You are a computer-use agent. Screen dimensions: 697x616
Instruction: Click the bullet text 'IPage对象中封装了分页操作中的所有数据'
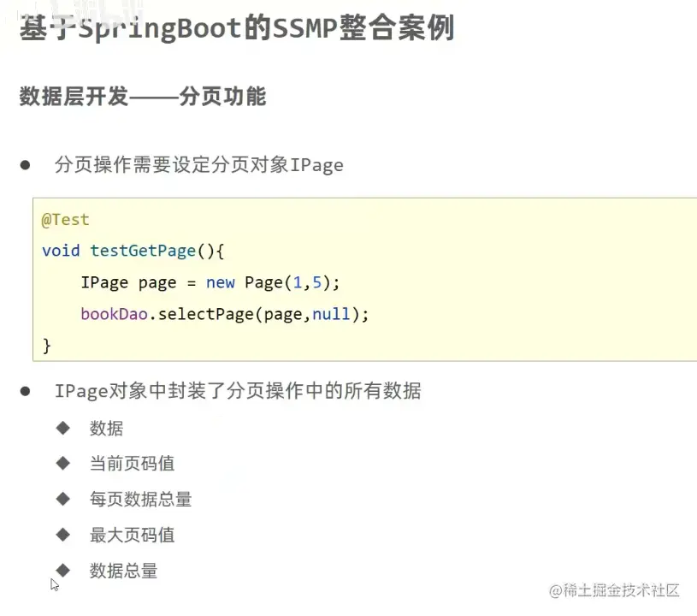(238, 391)
